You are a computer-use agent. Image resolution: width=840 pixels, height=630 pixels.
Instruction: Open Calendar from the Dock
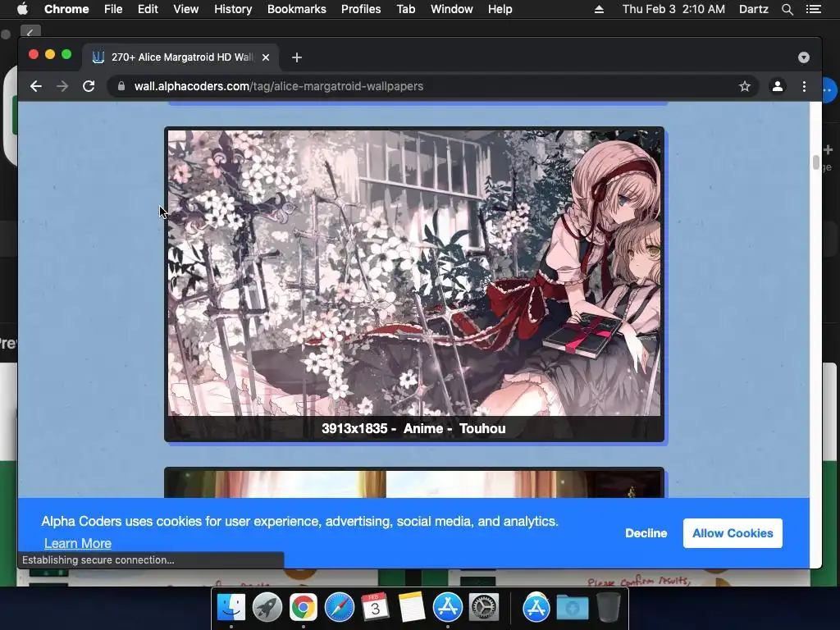point(375,608)
